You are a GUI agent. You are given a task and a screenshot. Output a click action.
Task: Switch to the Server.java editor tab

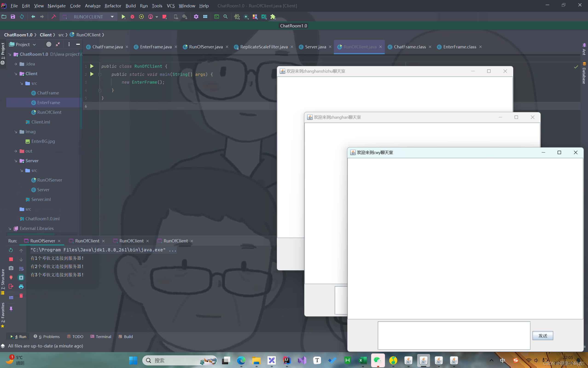pos(315,47)
